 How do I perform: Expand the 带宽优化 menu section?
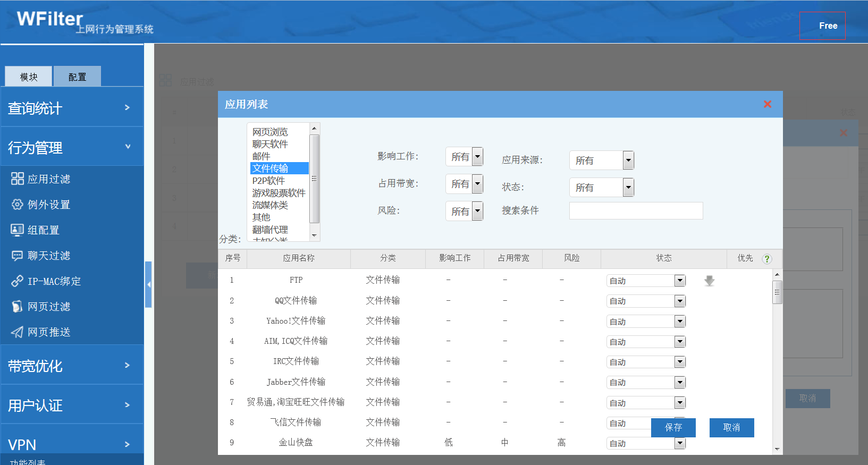72,366
